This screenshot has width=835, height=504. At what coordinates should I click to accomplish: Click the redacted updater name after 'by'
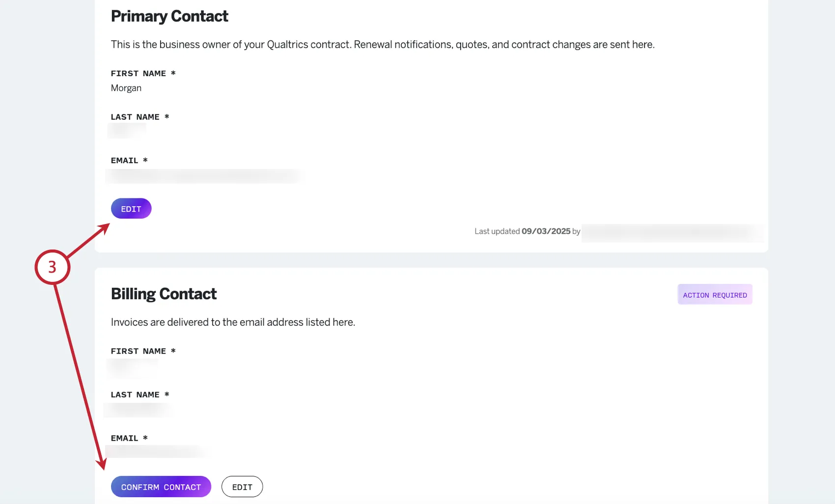672,232
